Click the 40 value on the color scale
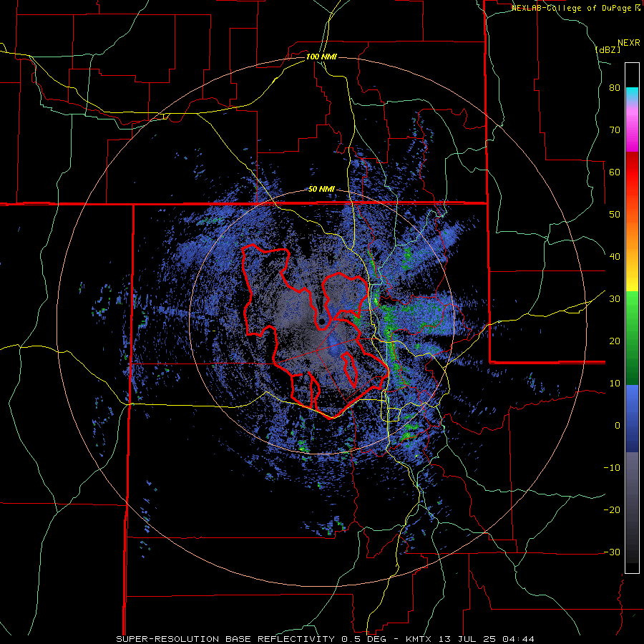The width and height of the screenshot is (644, 644). [615, 257]
